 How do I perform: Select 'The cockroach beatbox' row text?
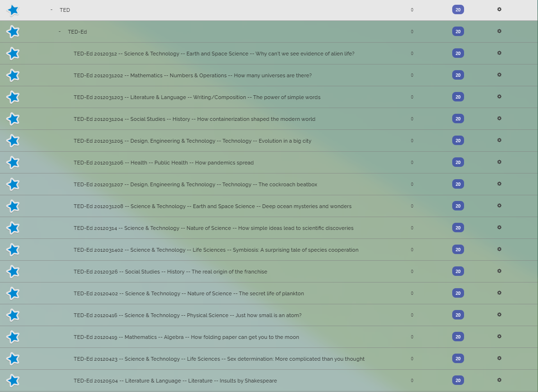[x=195, y=184]
